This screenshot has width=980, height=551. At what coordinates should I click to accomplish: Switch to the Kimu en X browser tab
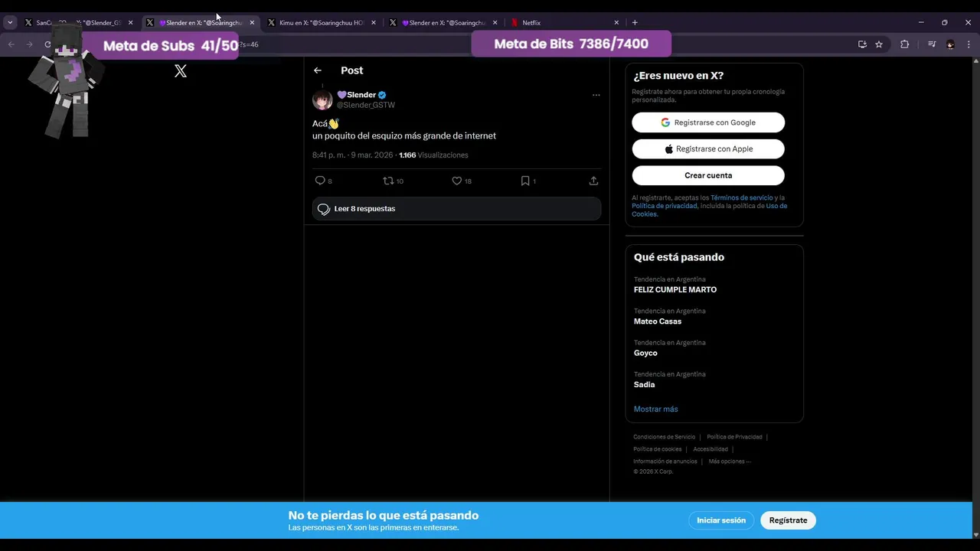pyautogui.click(x=322, y=23)
